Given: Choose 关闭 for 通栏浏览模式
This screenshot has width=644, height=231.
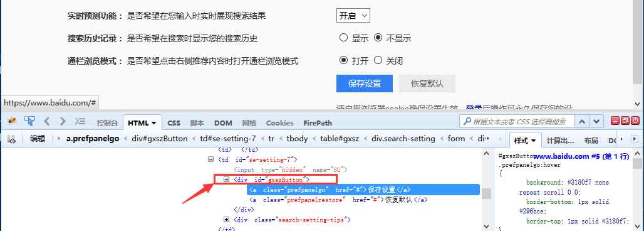Looking at the screenshot, I should tap(378, 60).
